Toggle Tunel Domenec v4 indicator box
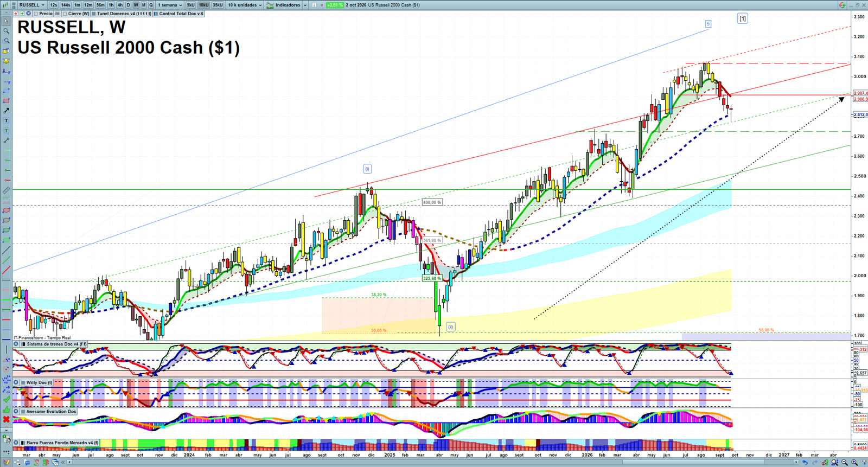 [94, 14]
